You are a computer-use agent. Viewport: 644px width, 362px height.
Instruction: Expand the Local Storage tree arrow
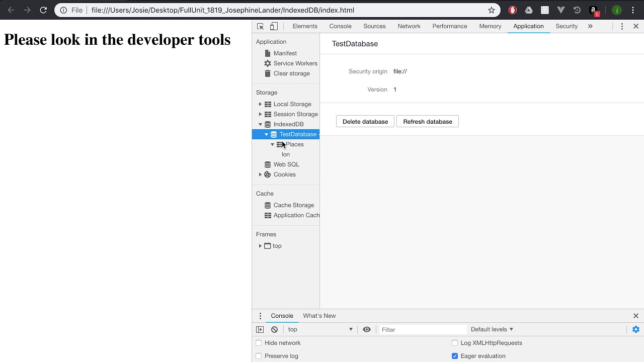click(x=260, y=104)
